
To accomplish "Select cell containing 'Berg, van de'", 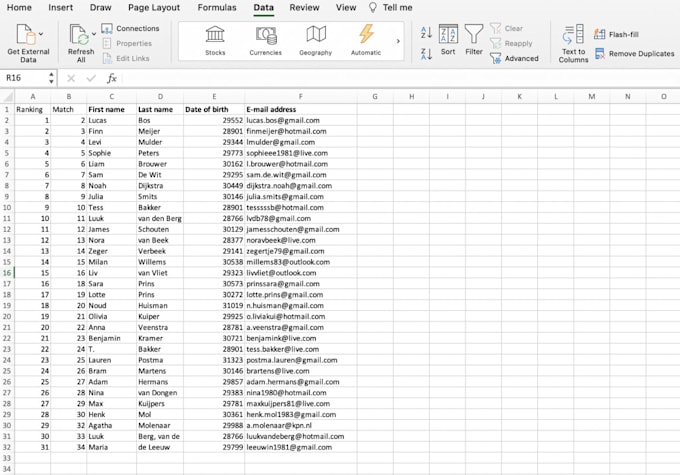I will tap(160, 436).
